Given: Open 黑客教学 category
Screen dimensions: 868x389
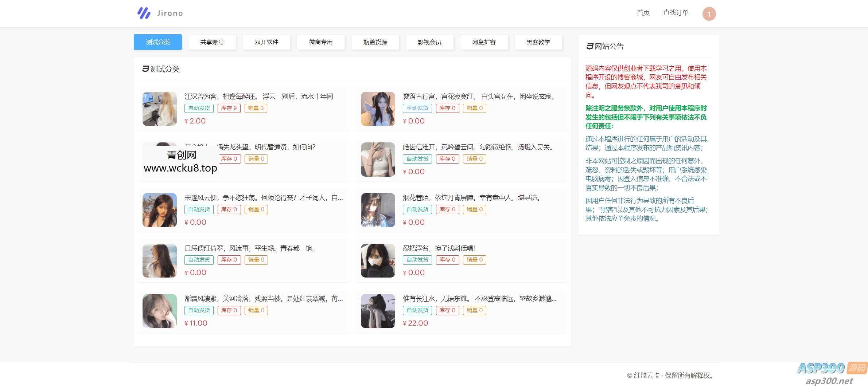Looking at the screenshot, I should click(x=538, y=42).
